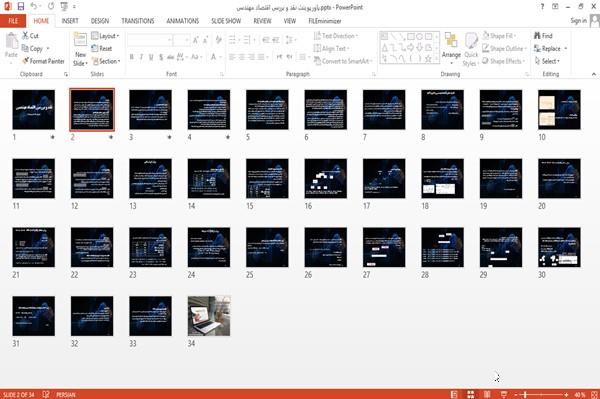Switch to Reading View in status bar
The height and width of the screenshot is (399, 600).
pyautogui.click(x=487, y=394)
